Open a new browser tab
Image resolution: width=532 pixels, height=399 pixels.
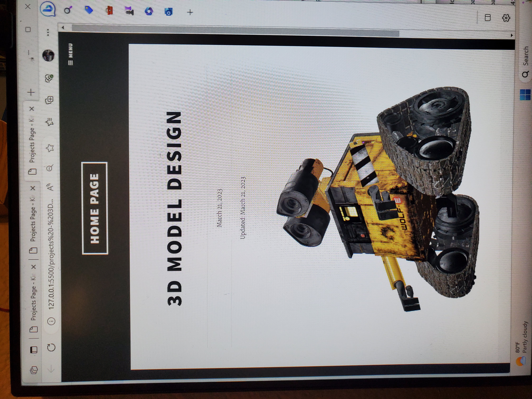31,92
